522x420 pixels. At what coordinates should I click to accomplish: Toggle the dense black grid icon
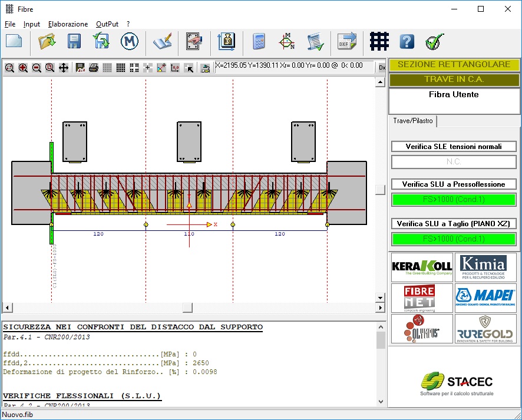point(121,68)
